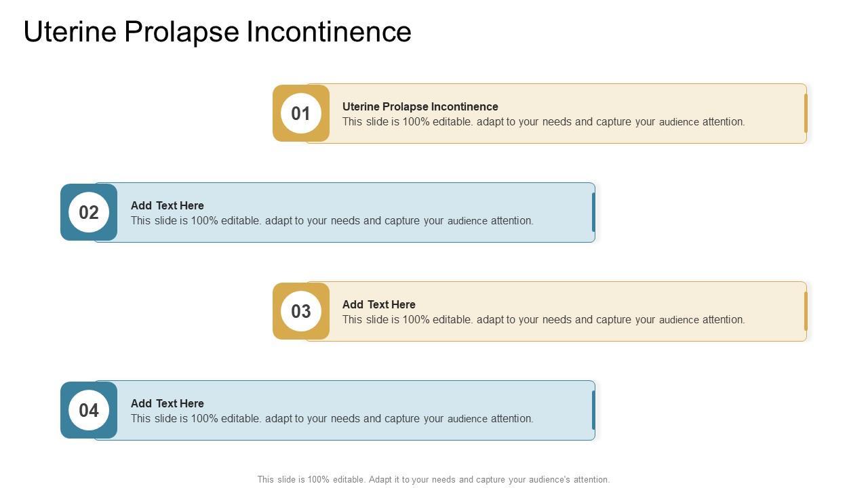868x488 pixels.
Task: Click the description text in box 01
Action: [543, 122]
